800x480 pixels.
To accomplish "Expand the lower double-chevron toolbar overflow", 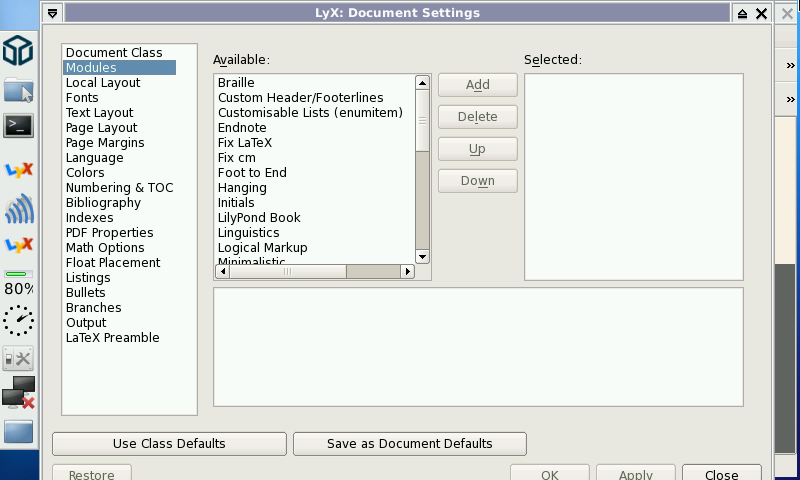I will (790, 99).
